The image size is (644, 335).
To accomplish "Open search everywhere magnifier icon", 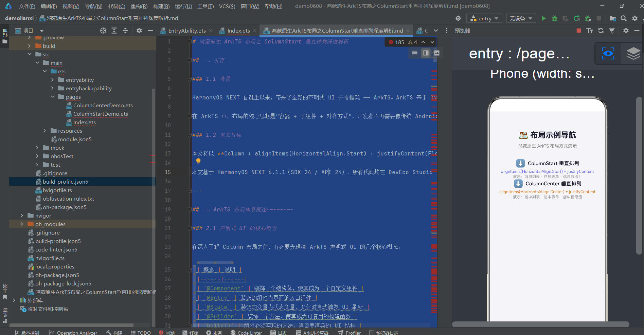I will pyautogui.click(x=624, y=18).
